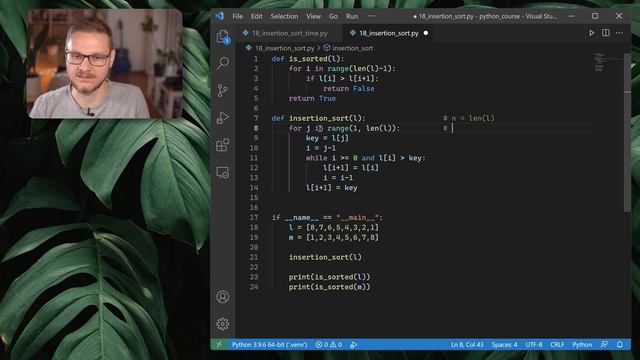Click the webcam video overlay
The height and width of the screenshot is (360, 640).
105,64
